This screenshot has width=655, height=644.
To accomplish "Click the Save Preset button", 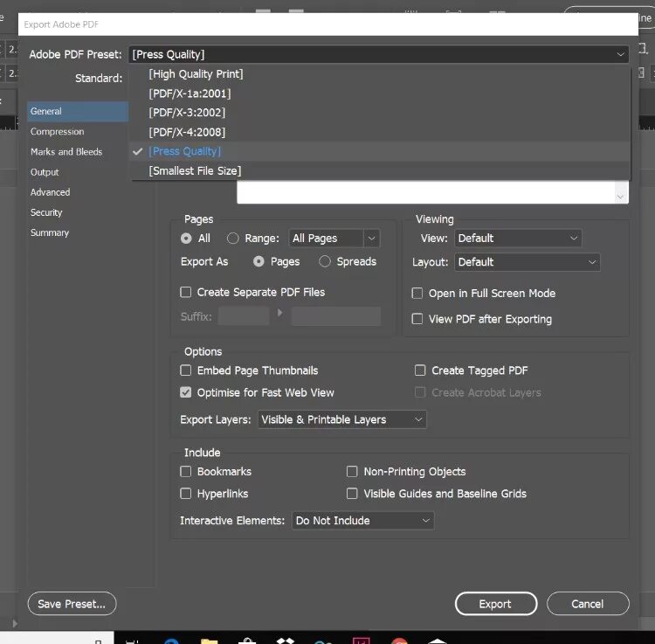I will tap(72, 604).
